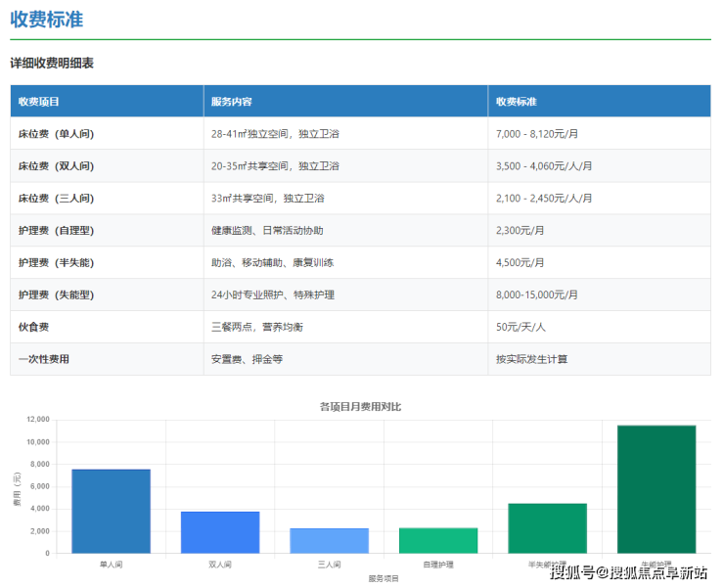Click the 详细收费明细表 subheading

click(52, 63)
